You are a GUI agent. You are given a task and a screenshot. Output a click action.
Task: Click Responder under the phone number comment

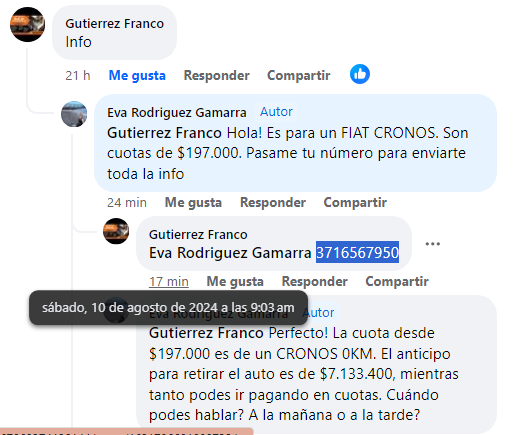[315, 282]
